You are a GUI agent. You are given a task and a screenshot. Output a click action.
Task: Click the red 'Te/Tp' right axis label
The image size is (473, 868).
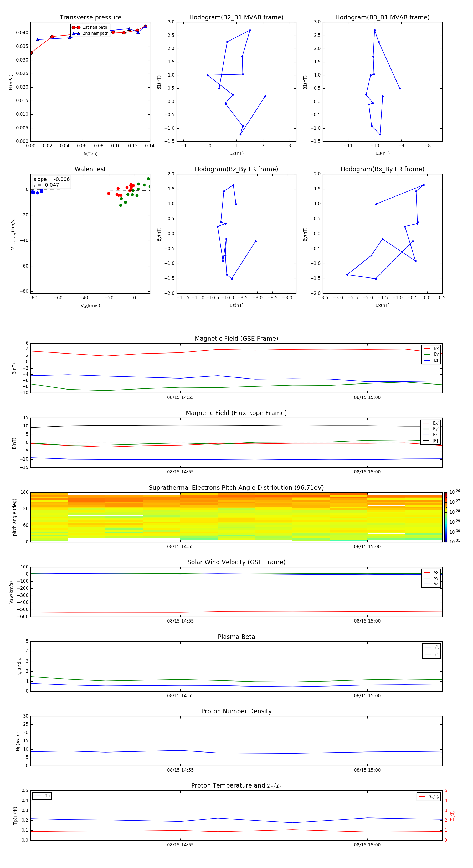click(453, 815)
